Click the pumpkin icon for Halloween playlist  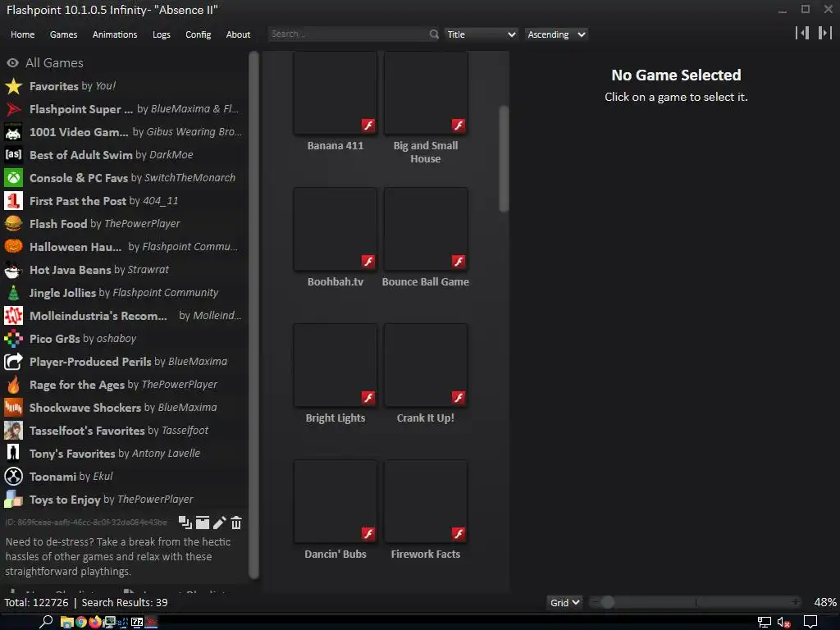point(13,247)
